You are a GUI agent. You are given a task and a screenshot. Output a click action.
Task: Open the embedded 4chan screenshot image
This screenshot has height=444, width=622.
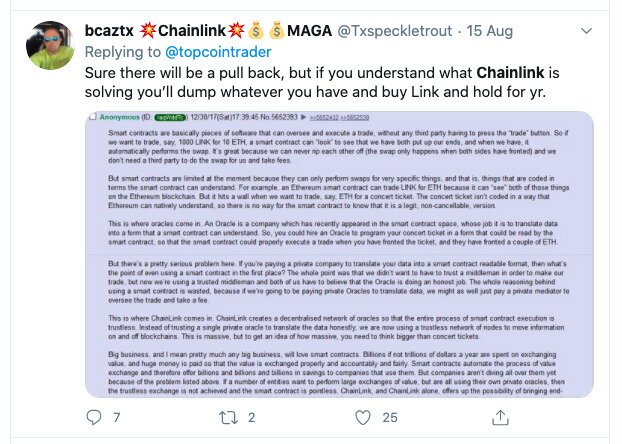pos(339,254)
